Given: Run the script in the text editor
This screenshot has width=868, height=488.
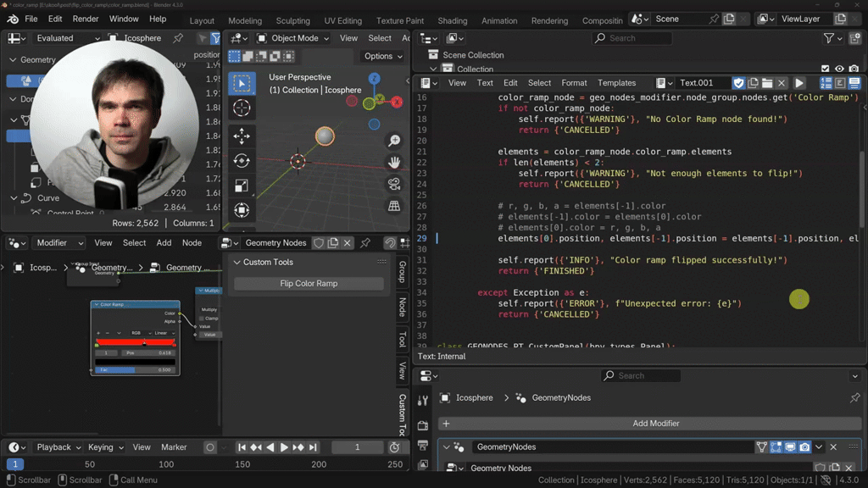Looking at the screenshot, I should 799,83.
